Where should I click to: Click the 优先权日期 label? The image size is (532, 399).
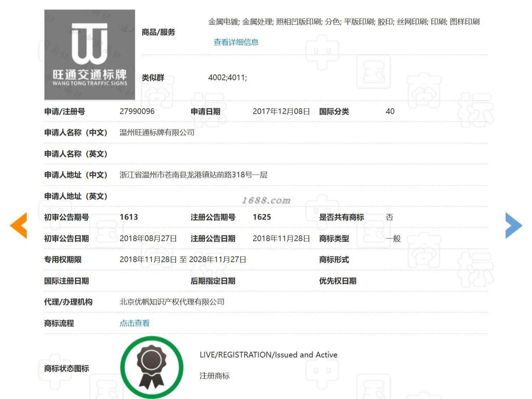point(338,281)
